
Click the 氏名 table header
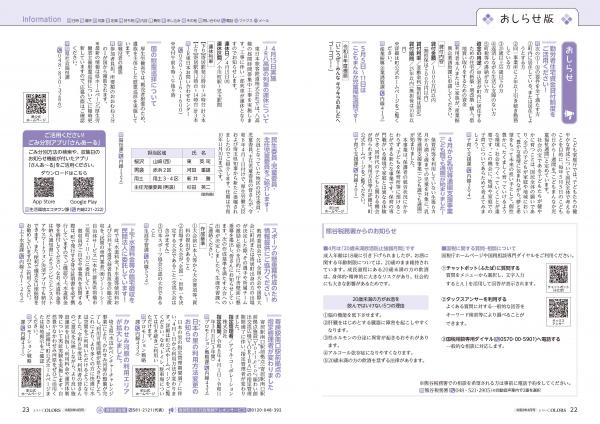[199, 152]
